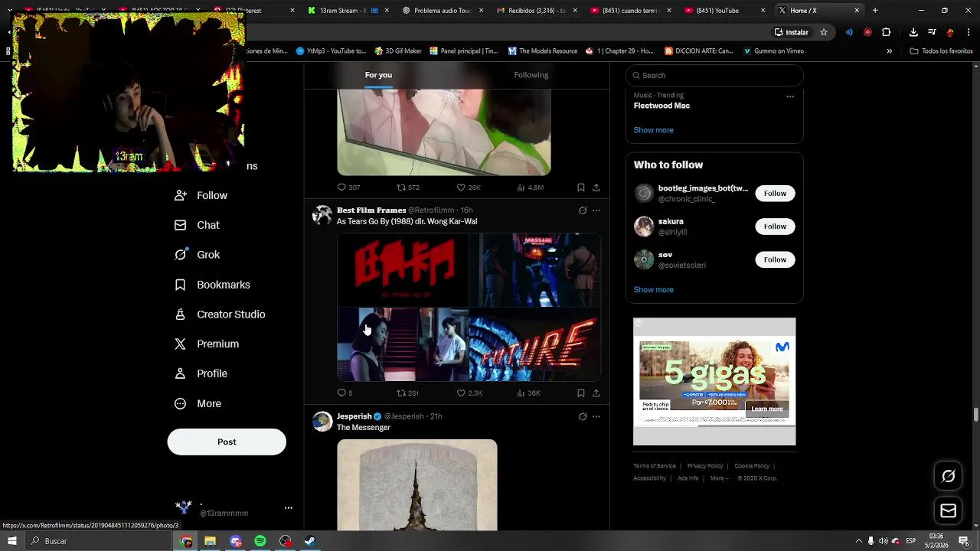Viewport: 980px width, 551px height.
Task: View analytics showing 4.8M views
Action: tap(530, 187)
